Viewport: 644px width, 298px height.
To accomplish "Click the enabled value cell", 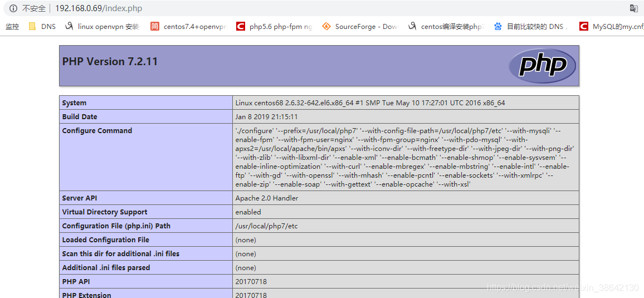I will point(406,212).
